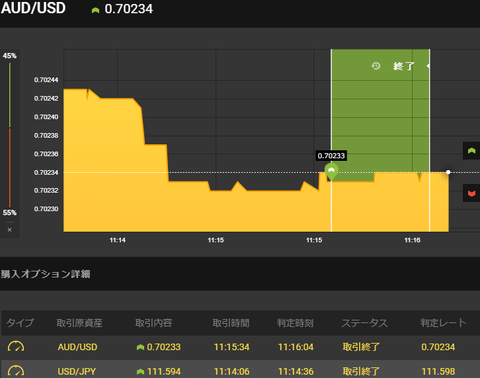Screen dimensions: 480x378
Task: Click the gauge type icon in the AUD/USD row
Action: (16, 347)
